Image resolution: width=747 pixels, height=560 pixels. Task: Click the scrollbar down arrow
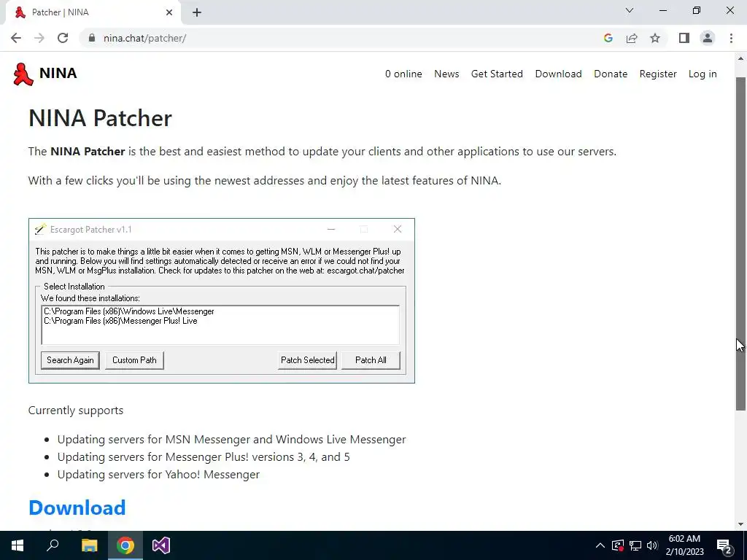click(x=740, y=524)
